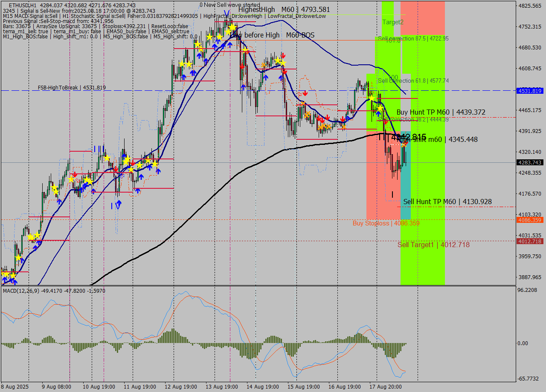Click the orange 4086.359 price tag on axis

(529, 220)
